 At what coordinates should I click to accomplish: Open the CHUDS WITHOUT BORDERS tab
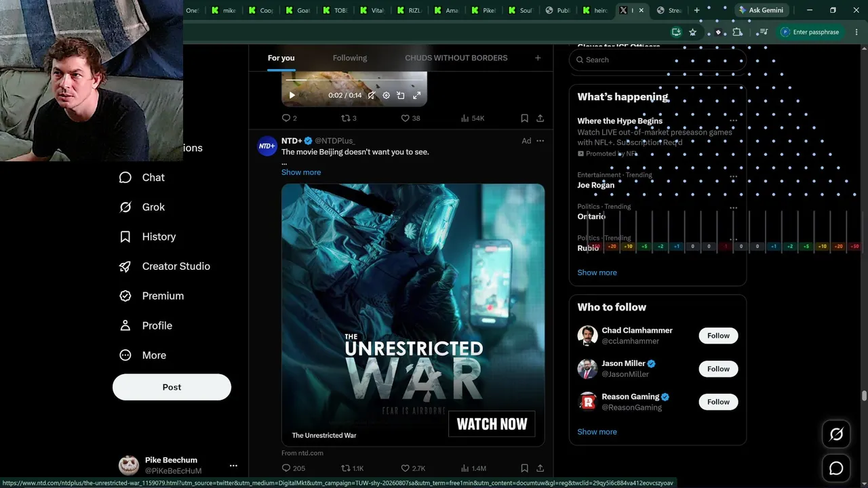tap(456, 58)
